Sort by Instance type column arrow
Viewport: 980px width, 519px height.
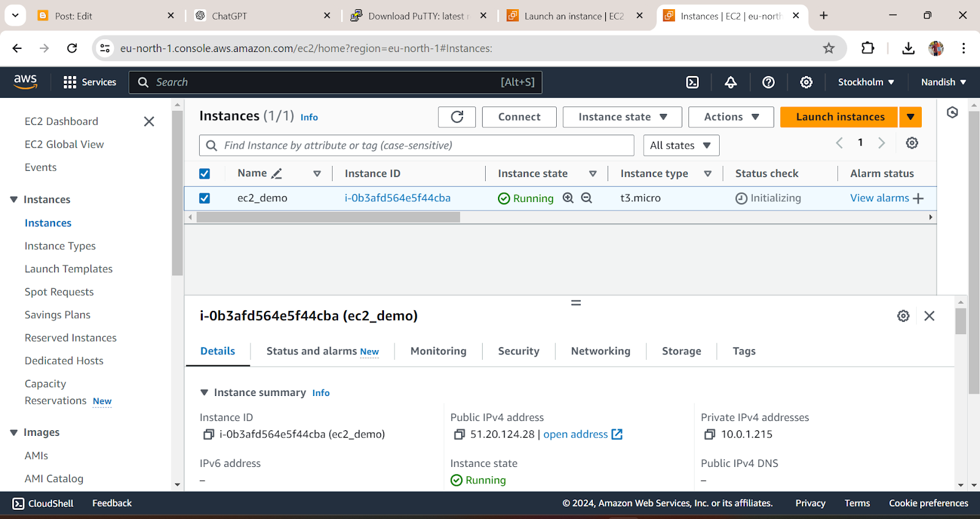[x=708, y=174]
